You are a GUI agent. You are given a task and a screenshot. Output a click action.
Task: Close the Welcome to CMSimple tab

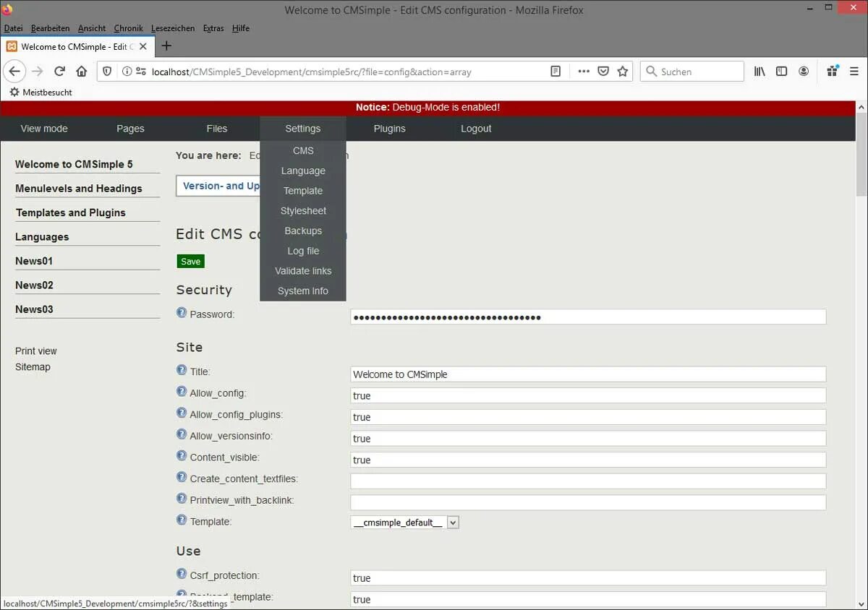[142, 46]
